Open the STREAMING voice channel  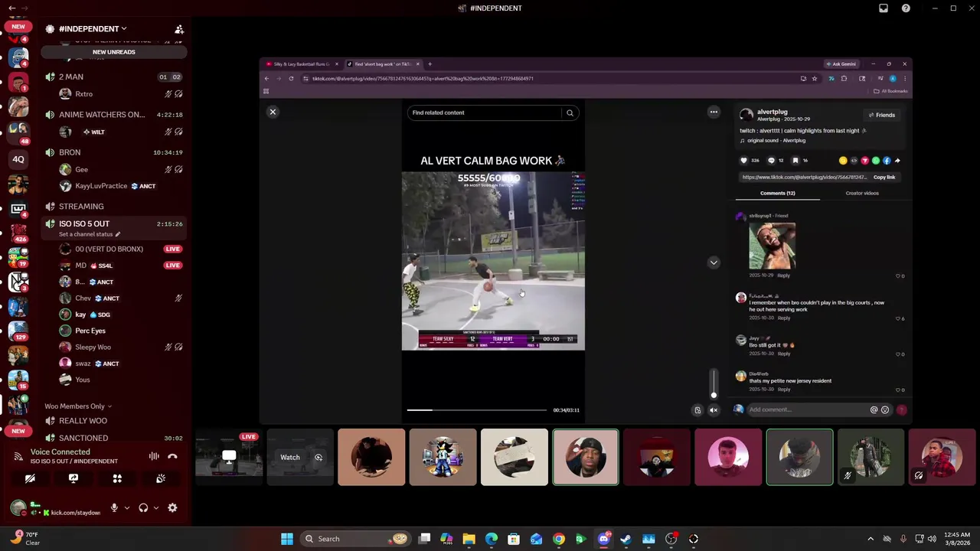[x=114, y=207]
